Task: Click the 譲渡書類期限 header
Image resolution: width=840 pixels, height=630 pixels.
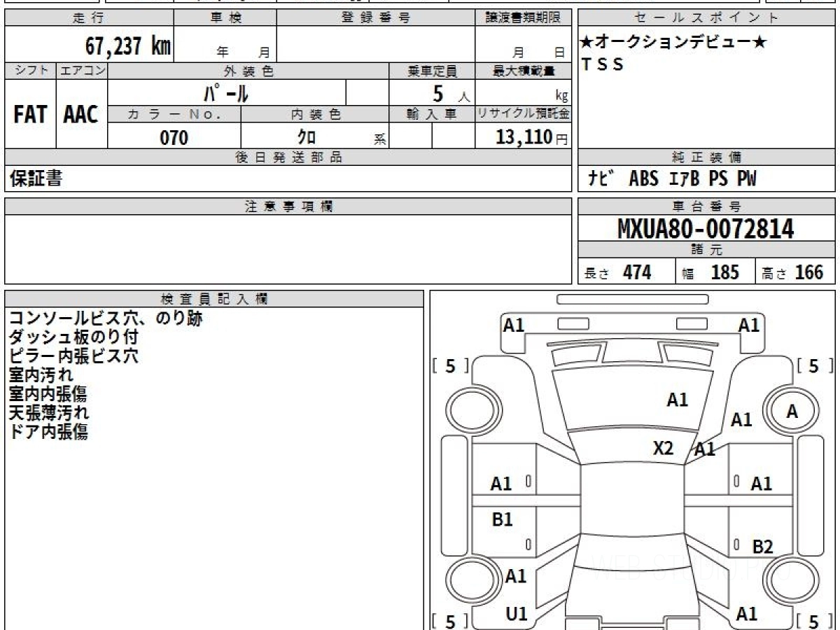Action: 523,18
